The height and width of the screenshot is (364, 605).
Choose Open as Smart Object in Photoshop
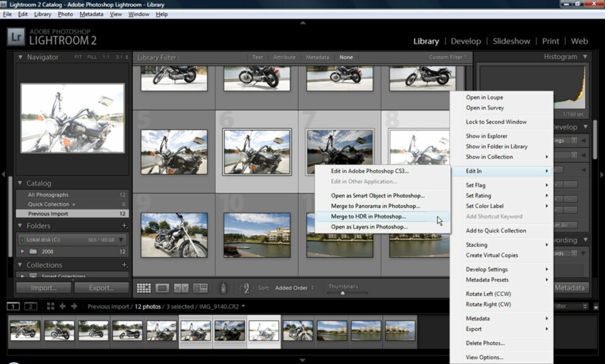pos(383,196)
